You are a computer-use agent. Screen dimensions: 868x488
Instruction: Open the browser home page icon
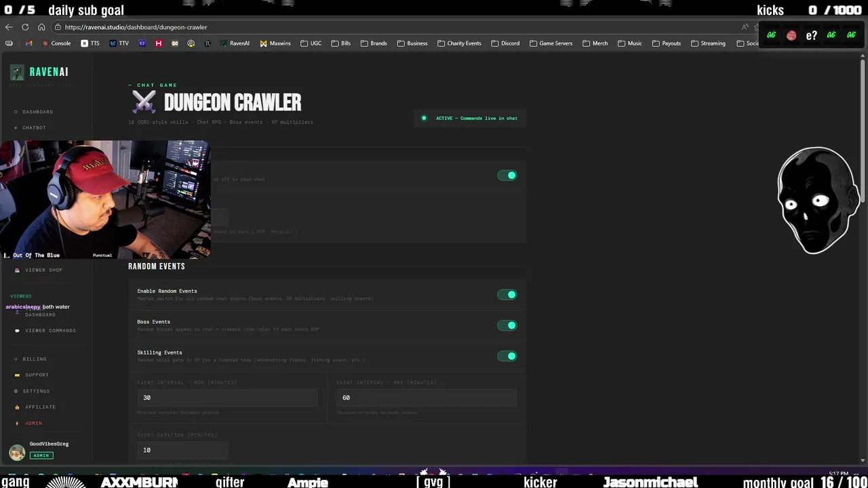tap(41, 27)
